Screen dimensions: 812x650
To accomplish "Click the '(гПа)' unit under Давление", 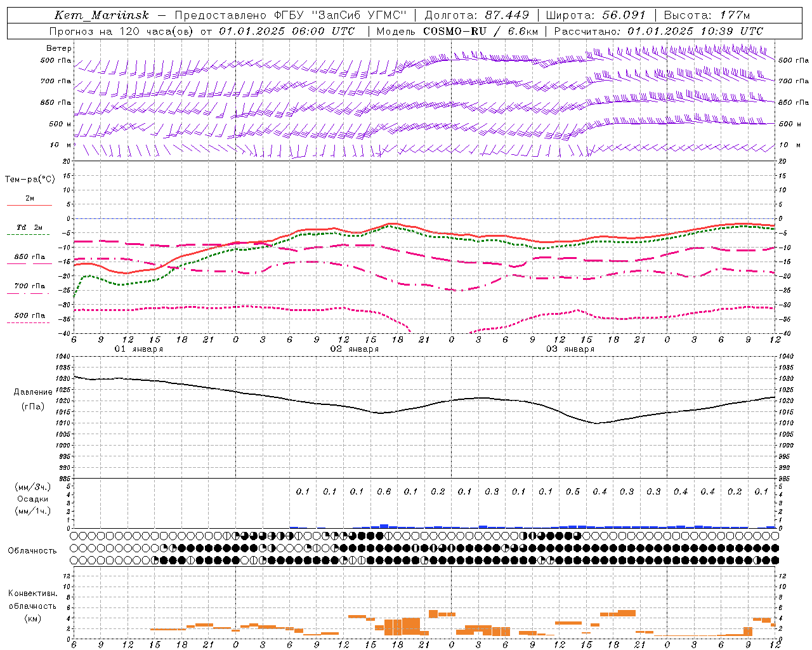I will 33,407.
